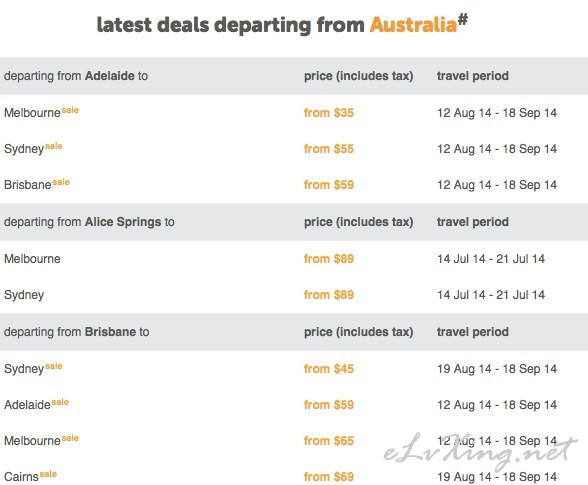Click the from $45 price

click(x=328, y=368)
